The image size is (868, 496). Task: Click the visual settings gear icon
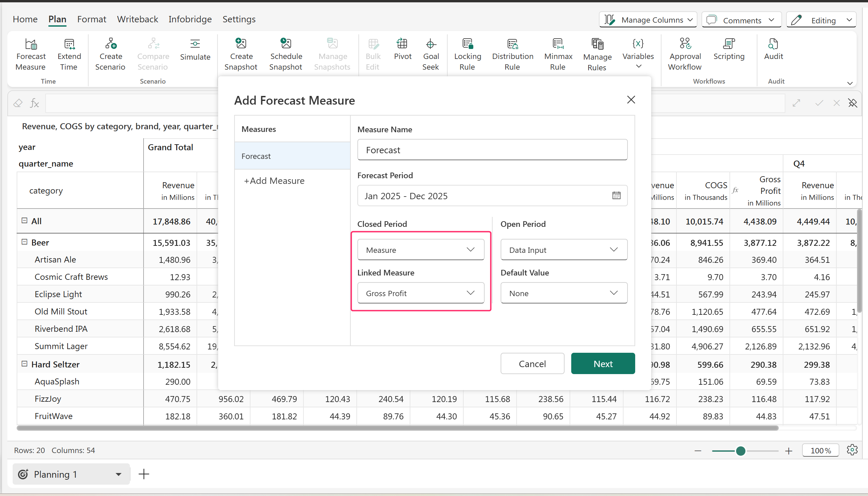(x=852, y=450)
